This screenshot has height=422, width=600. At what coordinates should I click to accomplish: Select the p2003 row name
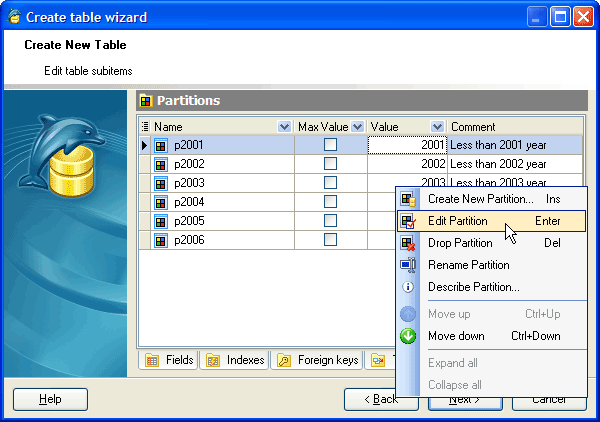[189, 183]
